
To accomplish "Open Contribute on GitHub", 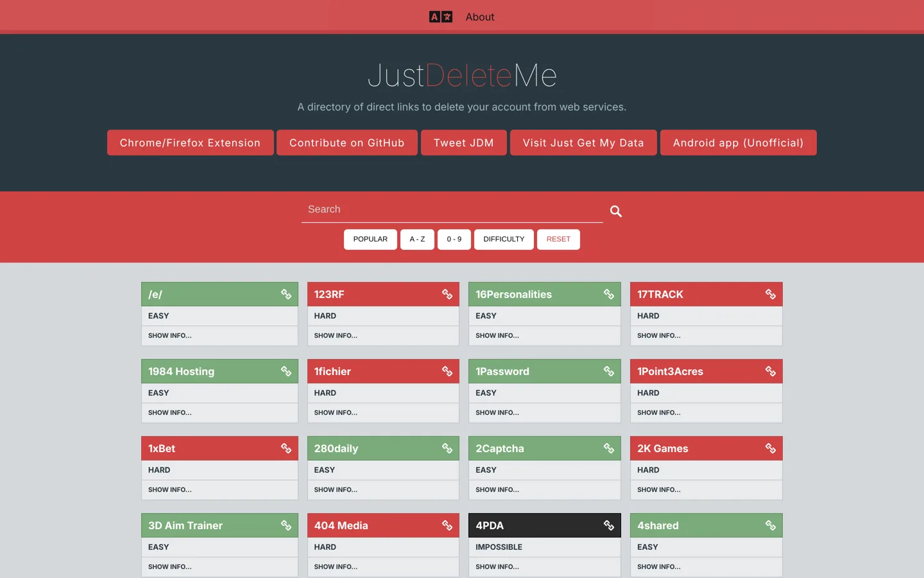I will 347,143.
